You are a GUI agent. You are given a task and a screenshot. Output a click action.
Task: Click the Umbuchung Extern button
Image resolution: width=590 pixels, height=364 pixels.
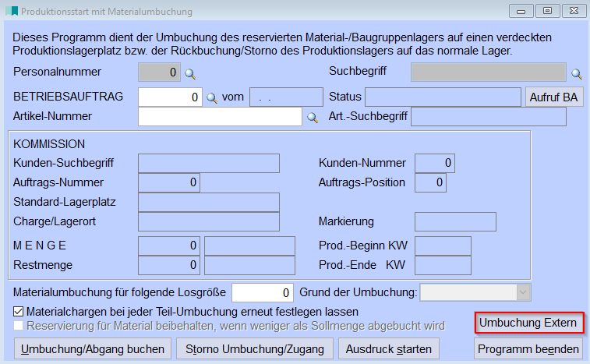(x=528, y=323)
